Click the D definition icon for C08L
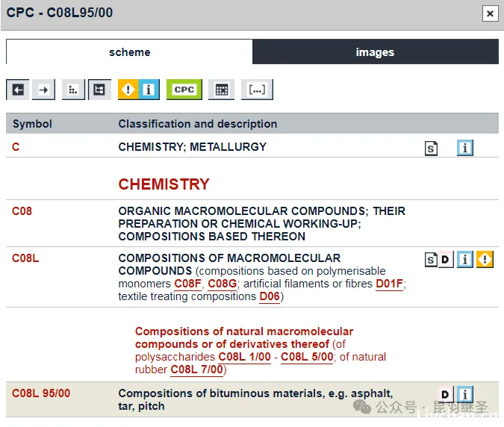The image size is (504, 427). tap(445, 260)
